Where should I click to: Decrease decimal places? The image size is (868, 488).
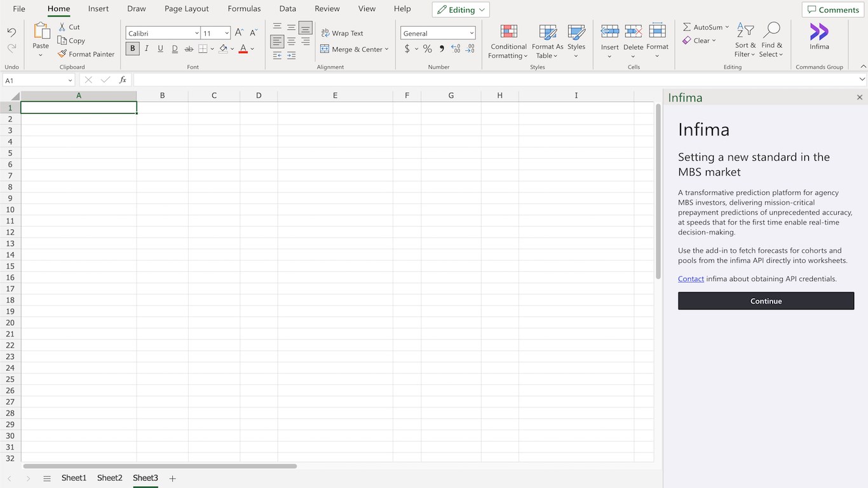tap(470, 49)
